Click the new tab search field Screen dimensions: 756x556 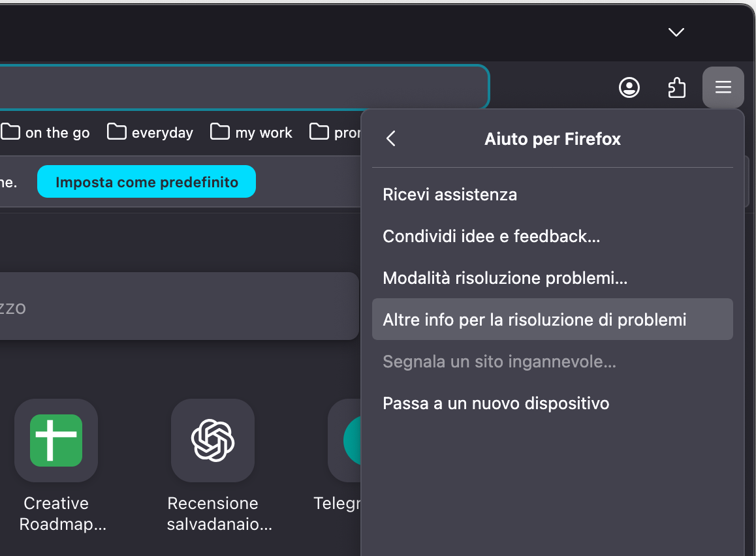[x=179, y=307]
